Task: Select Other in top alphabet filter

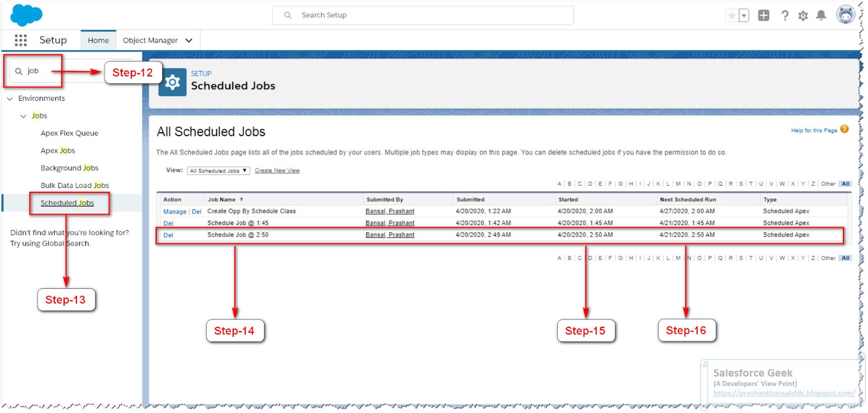Action: coord(828,184)
